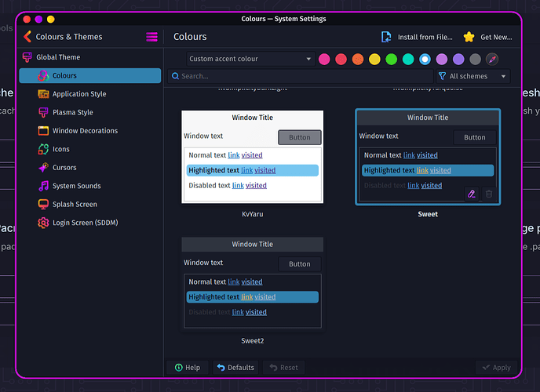Image resolution: width=540 pixels, height=392 pixels.
Task: Open Window Decorations settings
Action: (84, 131)
